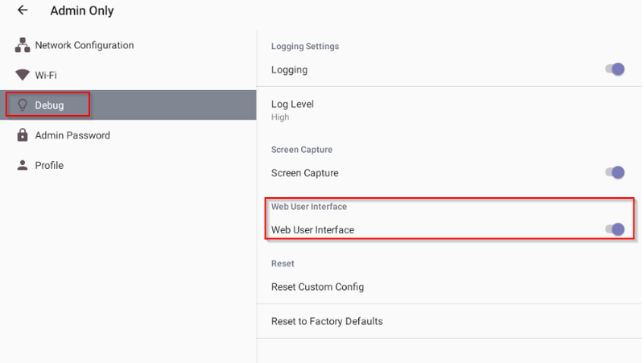The width and height of the screenshot is (644, 363).
Task: Click the Logging row label
Action: click(x=289, y=70)
